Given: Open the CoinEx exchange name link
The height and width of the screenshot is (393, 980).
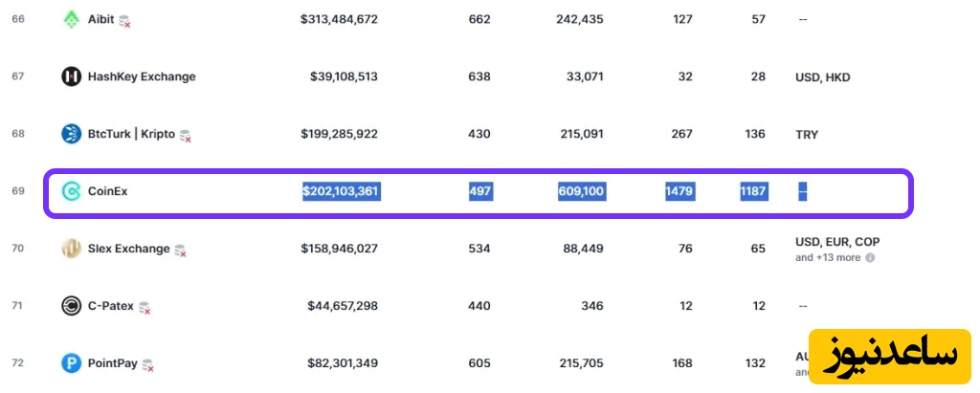Looking at the screenshot, I should click(x=107, y=191).
